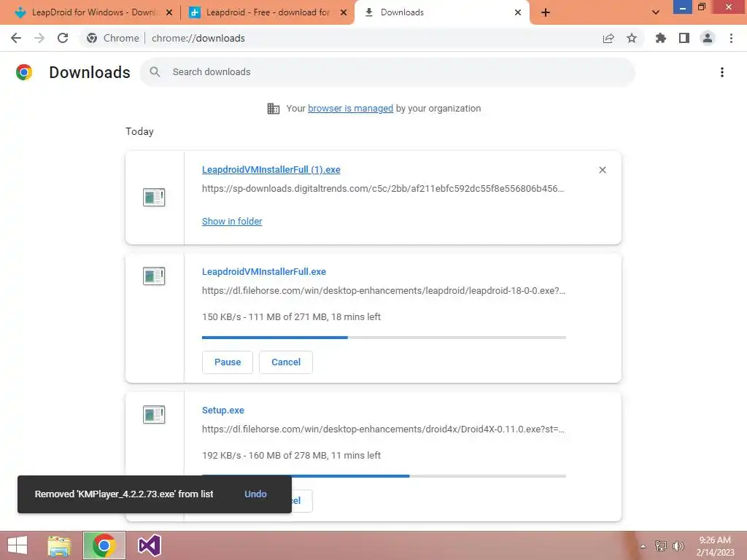Click the digitaltrends.com download URL
Screen dimensions: 747x560
pos(383,189)
